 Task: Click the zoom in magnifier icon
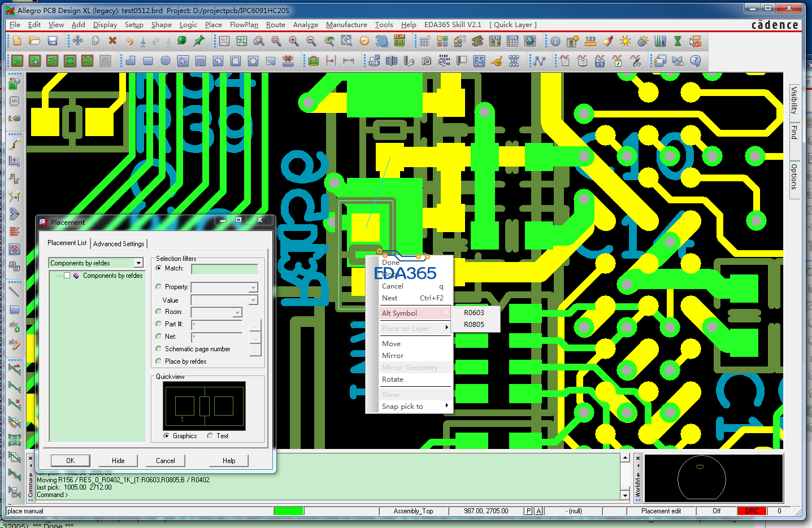(294, 41)
